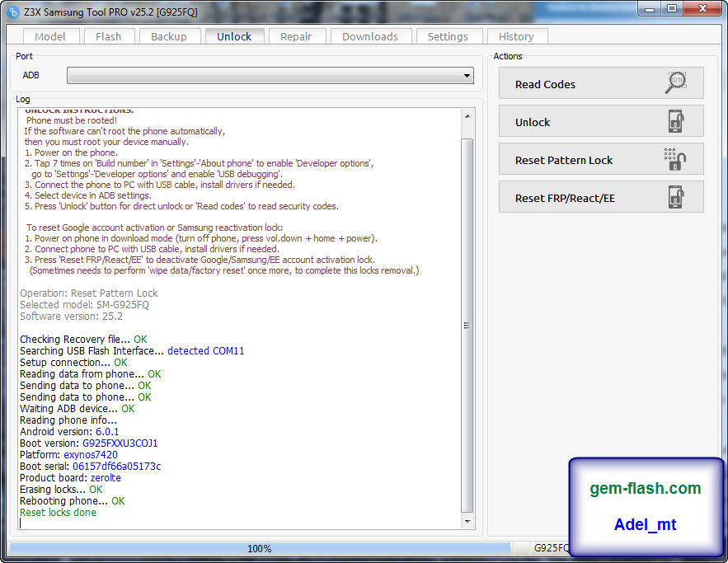Click 'Waiting ADB device... OK' line

[x=77, y=409]
